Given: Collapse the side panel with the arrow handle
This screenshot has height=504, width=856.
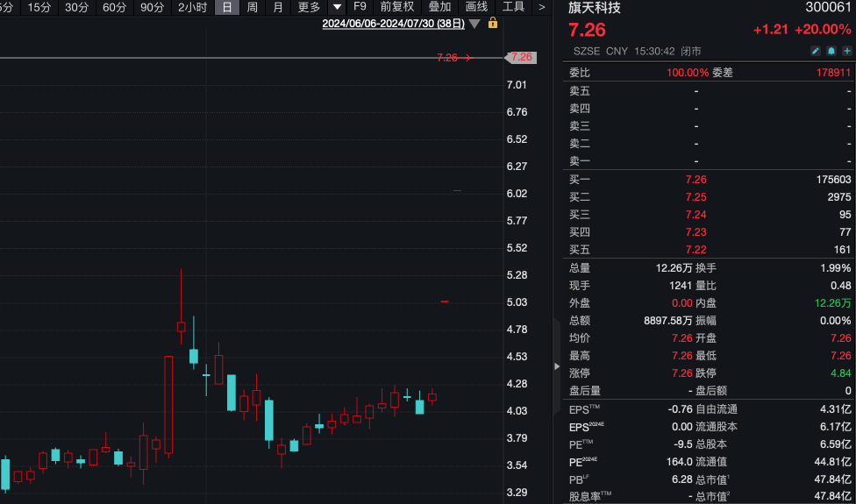Looking at the screenshot, I should [x=556, y=366].
